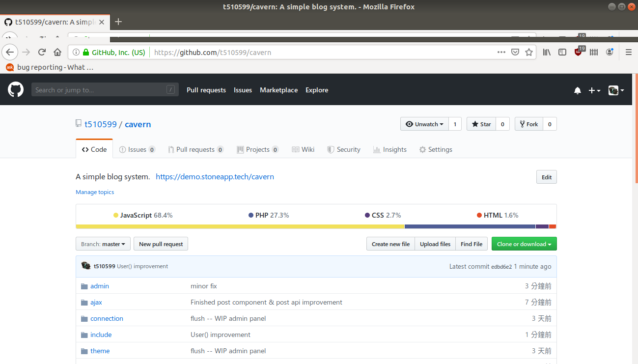Click the Edit description button
This screenshot has width=638, height=364.
[547, 177]
